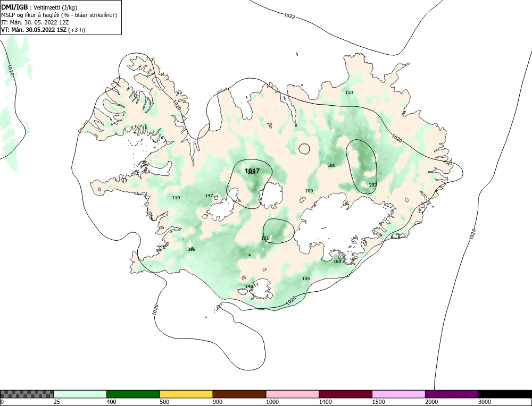The width and height of the screenshot is (532, 406).
Task: Click the 'DMI/IGB : Veltimætti (J/kg)' title line
Action: coord(39,7)
